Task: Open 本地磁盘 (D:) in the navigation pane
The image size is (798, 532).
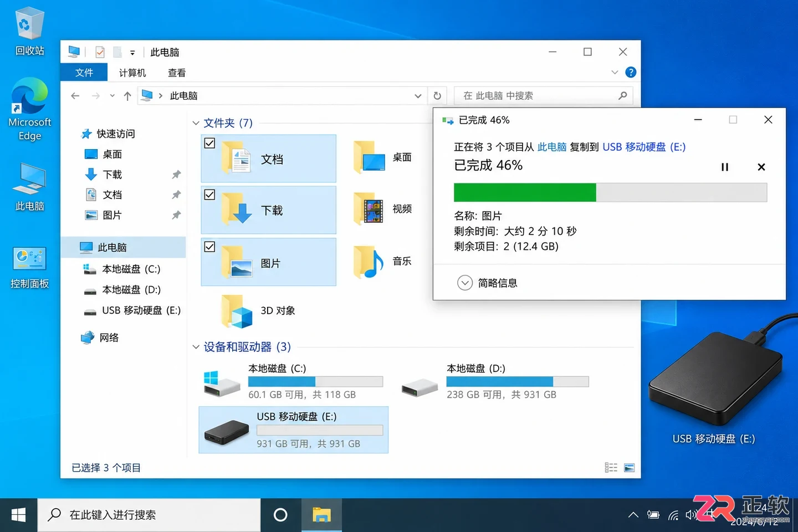Action: click(x=122, y=289)
